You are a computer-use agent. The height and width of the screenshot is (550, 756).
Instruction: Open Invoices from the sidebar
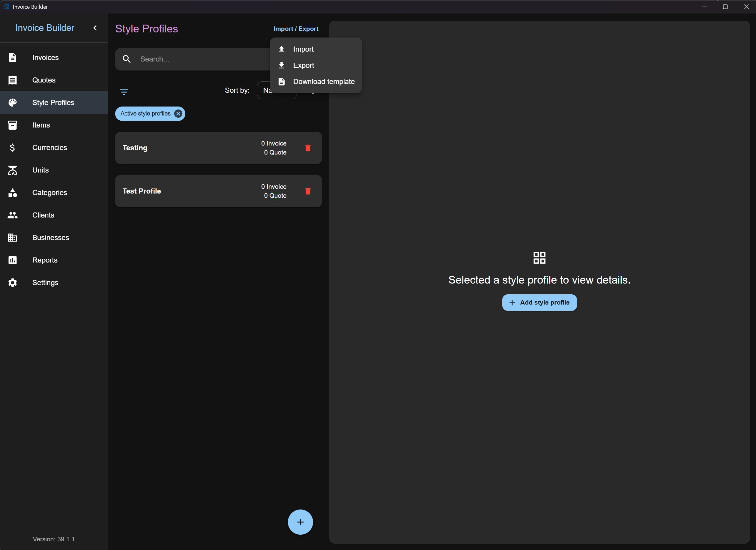(54, 58)
